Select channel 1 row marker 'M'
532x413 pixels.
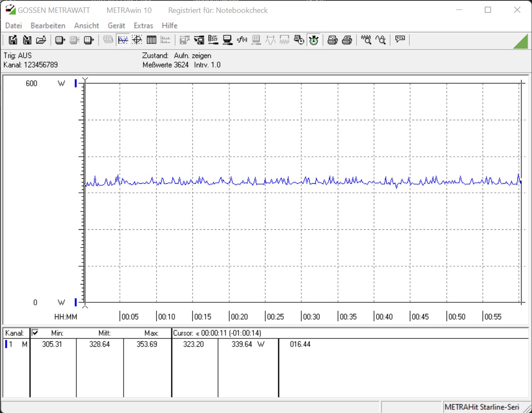click(25, 344)
